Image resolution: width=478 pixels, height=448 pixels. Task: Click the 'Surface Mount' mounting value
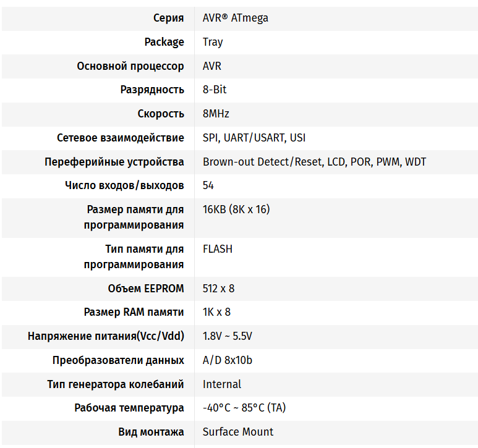(238, 432)
